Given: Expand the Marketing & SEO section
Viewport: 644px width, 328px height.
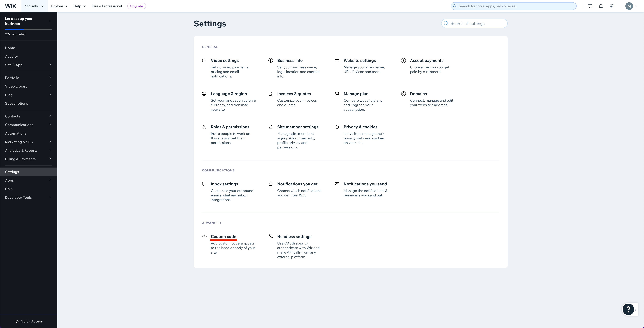Looking at the screenshot, I should (29, 142).
